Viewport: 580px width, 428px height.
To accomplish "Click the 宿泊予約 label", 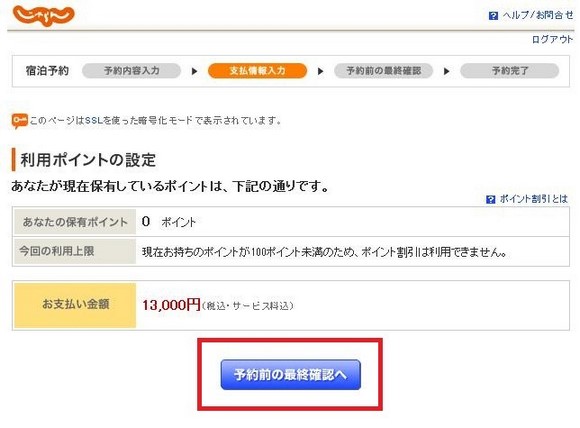I will (47, 71).
